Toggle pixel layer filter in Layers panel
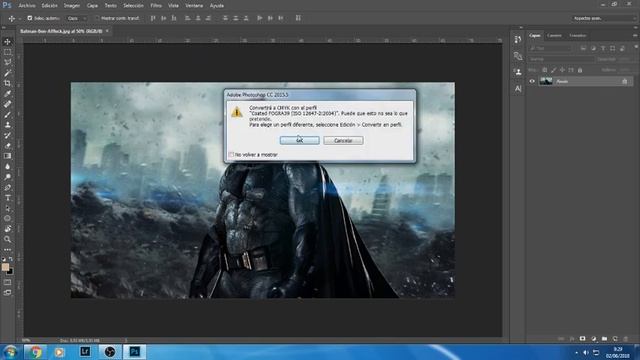640x360 pixels. (583, 48)
